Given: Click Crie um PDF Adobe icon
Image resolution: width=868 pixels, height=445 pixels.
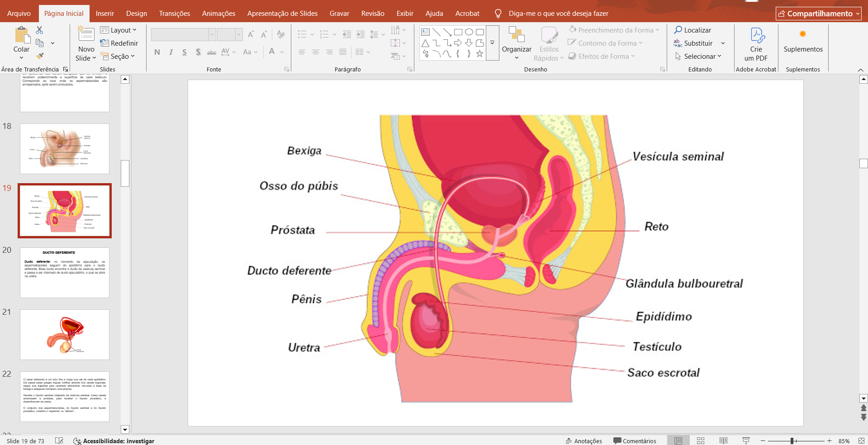Looking at the screenshot, I should pos(758,35).
